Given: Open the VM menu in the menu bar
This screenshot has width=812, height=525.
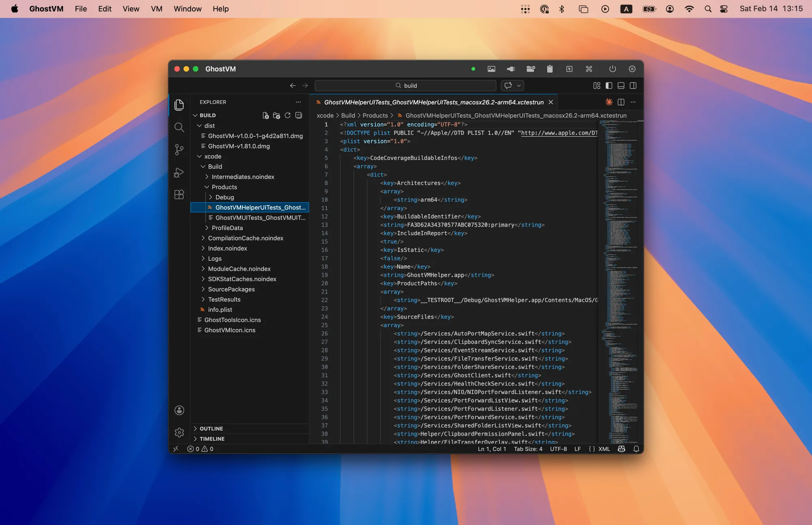Looking at the screenshot, I should click(156, 9).
